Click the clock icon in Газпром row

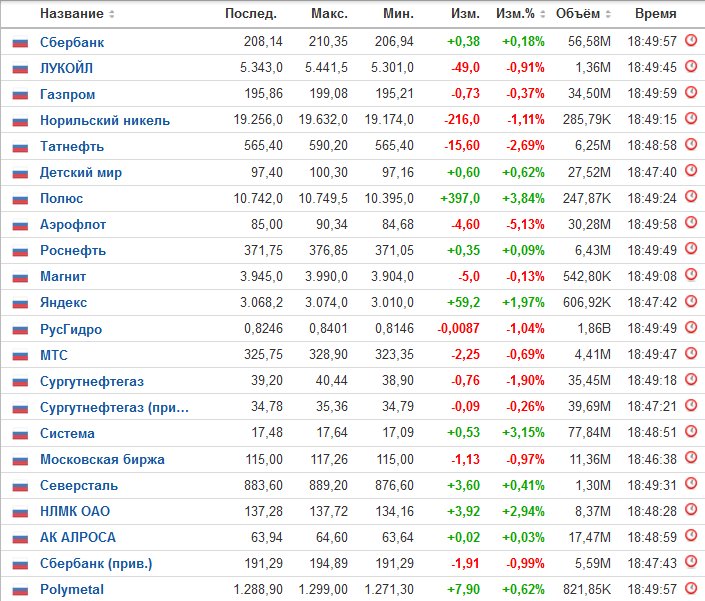(691, 93)
